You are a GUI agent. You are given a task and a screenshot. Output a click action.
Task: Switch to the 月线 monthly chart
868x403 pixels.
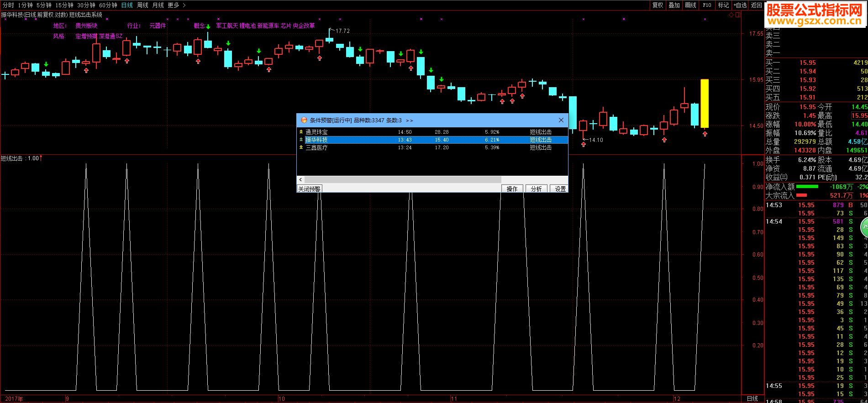pyautogui.click(x=158, y=5)
